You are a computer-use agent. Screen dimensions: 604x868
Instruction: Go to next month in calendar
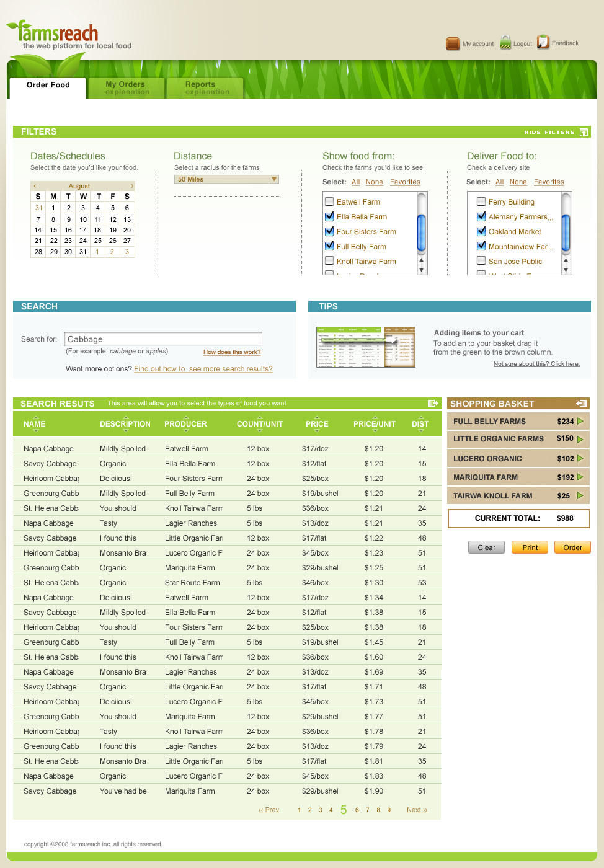(132, 186)
